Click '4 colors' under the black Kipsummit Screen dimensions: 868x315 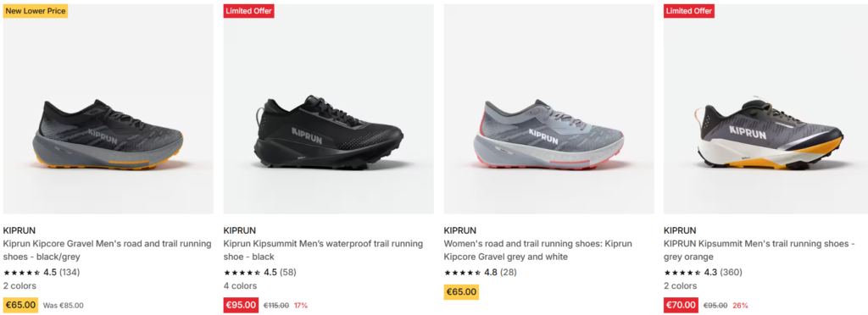[240, 286]
